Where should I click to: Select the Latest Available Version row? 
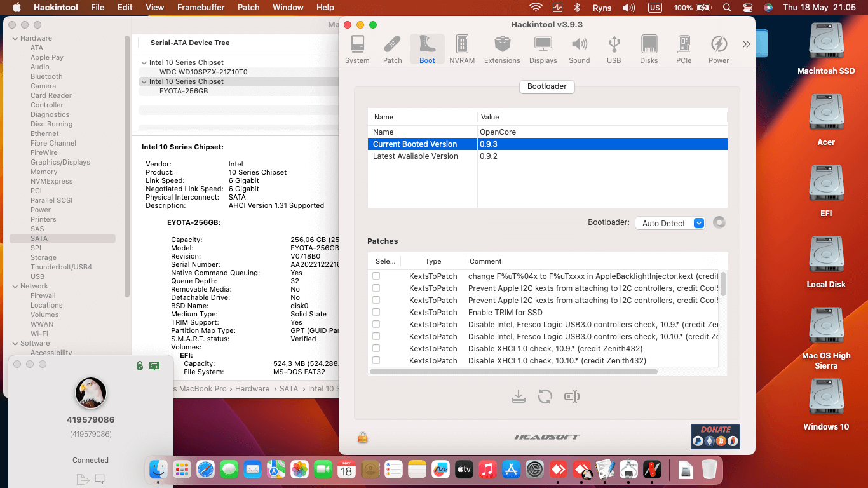pyautogui.click(x=547, y=156)
